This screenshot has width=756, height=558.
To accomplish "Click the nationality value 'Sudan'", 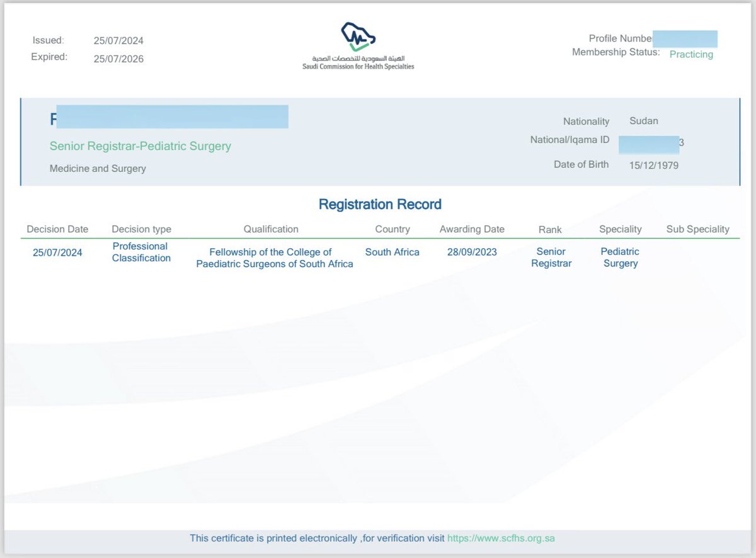I will click(x=644, y=121).
